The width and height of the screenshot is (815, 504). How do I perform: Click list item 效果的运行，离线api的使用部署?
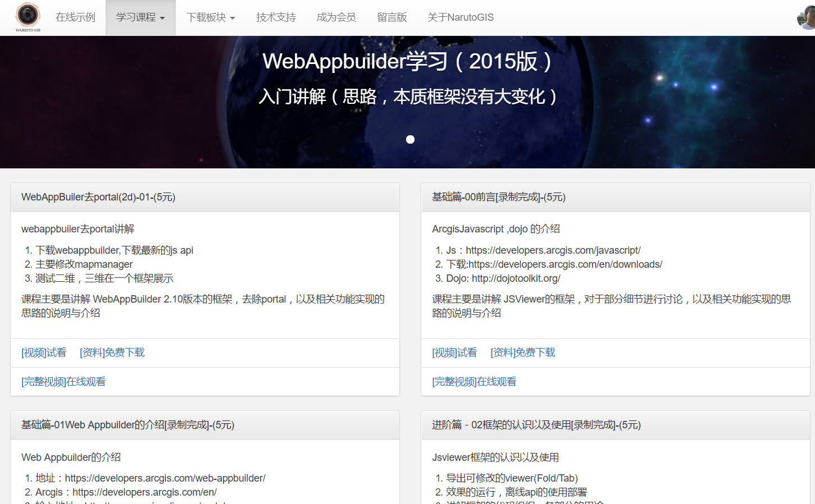point(517,492)
